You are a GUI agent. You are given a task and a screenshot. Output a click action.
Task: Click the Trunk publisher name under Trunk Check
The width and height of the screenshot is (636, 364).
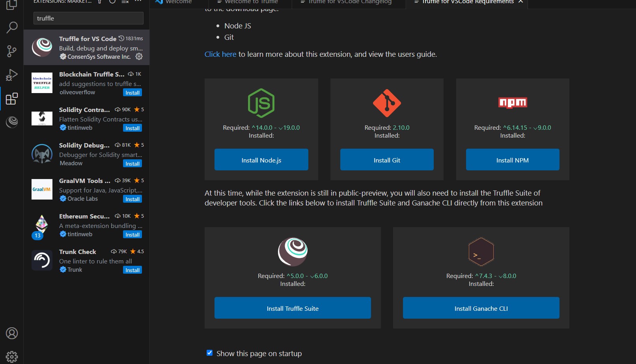point(75,269)
